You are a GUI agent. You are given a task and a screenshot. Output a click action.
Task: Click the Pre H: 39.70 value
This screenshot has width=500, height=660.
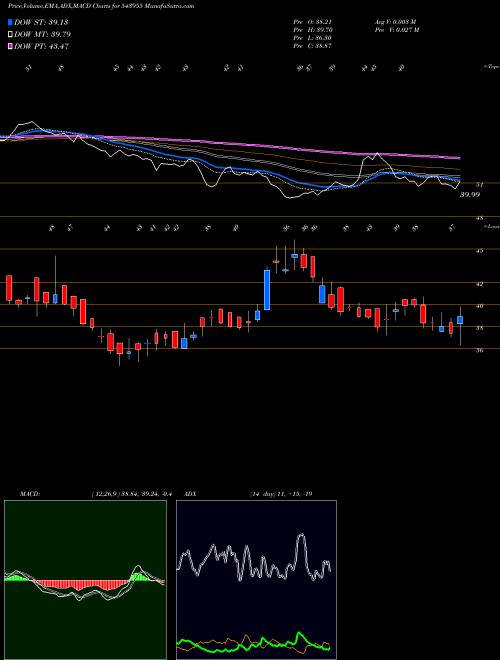coord(313,30)
